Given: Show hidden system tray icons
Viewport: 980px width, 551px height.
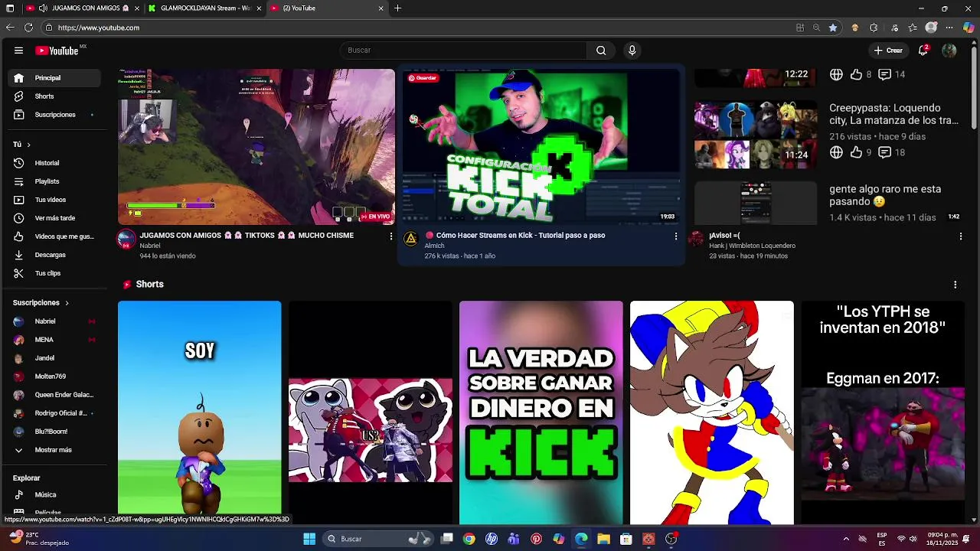Looking at the screenshot, I should tap(846, 539).
